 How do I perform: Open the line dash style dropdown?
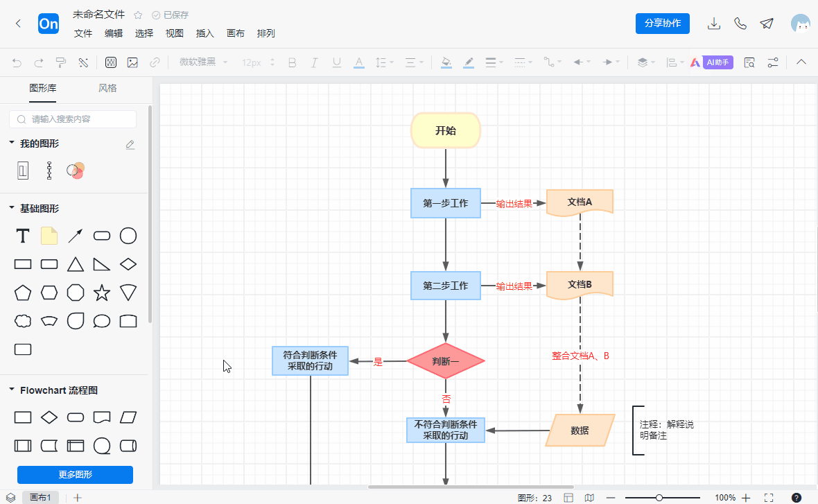click(x=523, y=62)
